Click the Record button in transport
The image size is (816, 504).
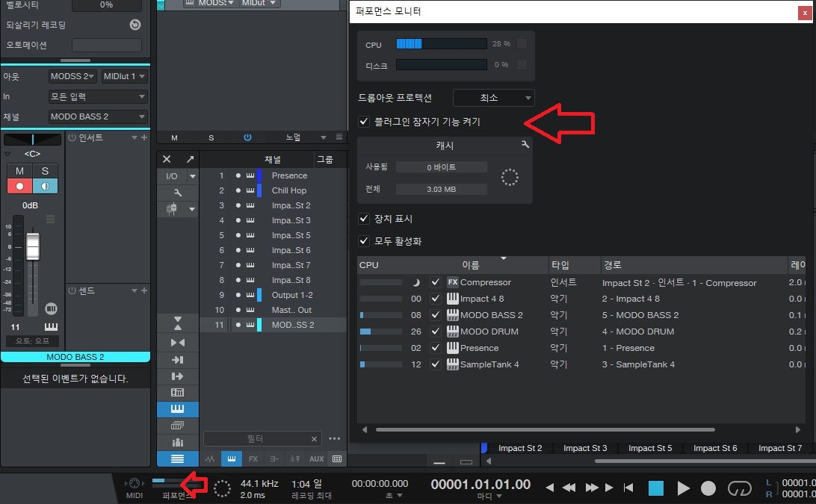(708, 488)
